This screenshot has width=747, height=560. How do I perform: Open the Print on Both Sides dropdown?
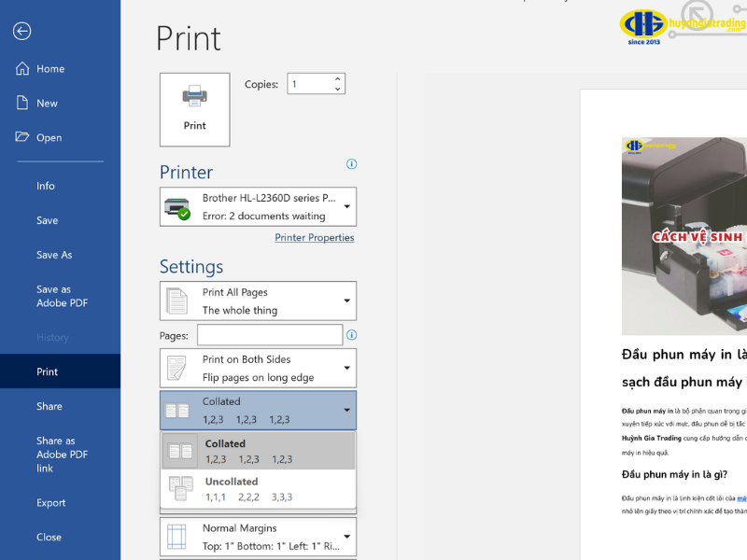coord(258,368)
